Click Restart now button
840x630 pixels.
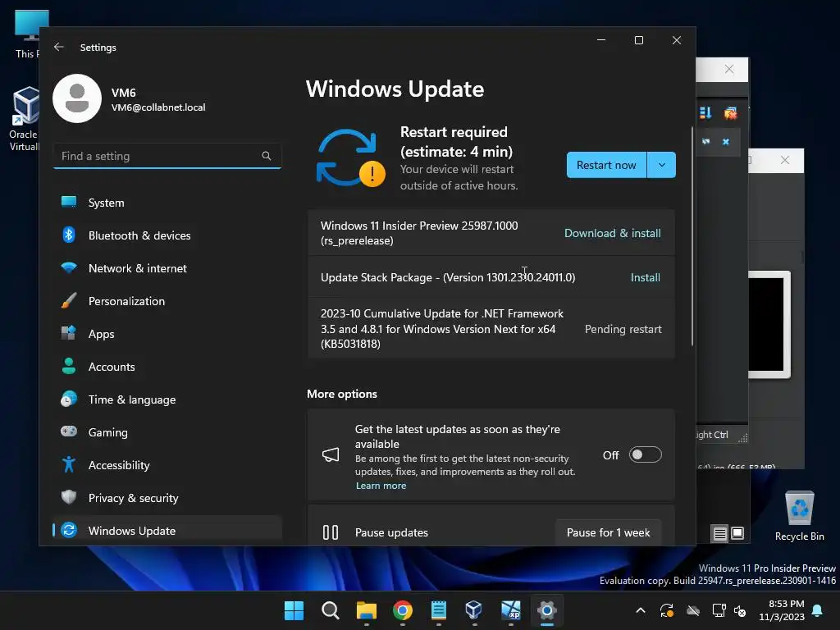point(606,165)
